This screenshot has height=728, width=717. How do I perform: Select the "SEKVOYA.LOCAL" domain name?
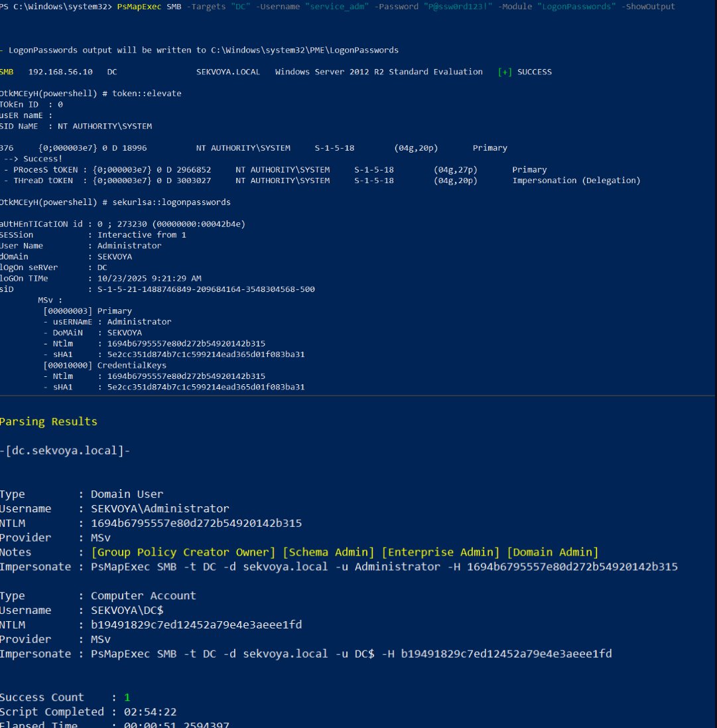coord(228,72)
